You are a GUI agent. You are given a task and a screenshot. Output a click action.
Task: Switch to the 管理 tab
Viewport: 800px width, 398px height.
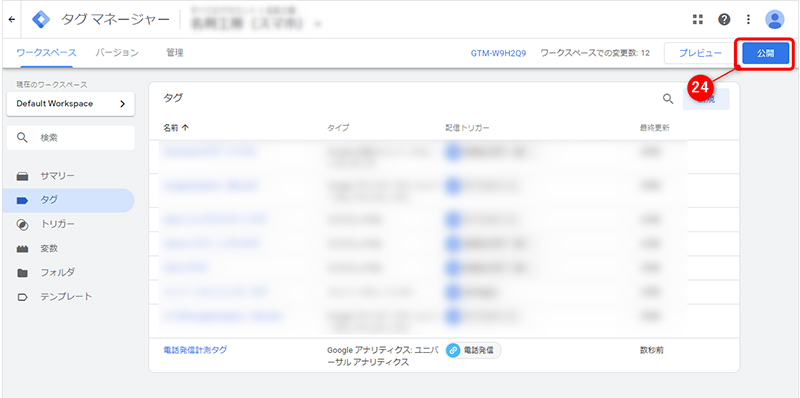point(174,53)
